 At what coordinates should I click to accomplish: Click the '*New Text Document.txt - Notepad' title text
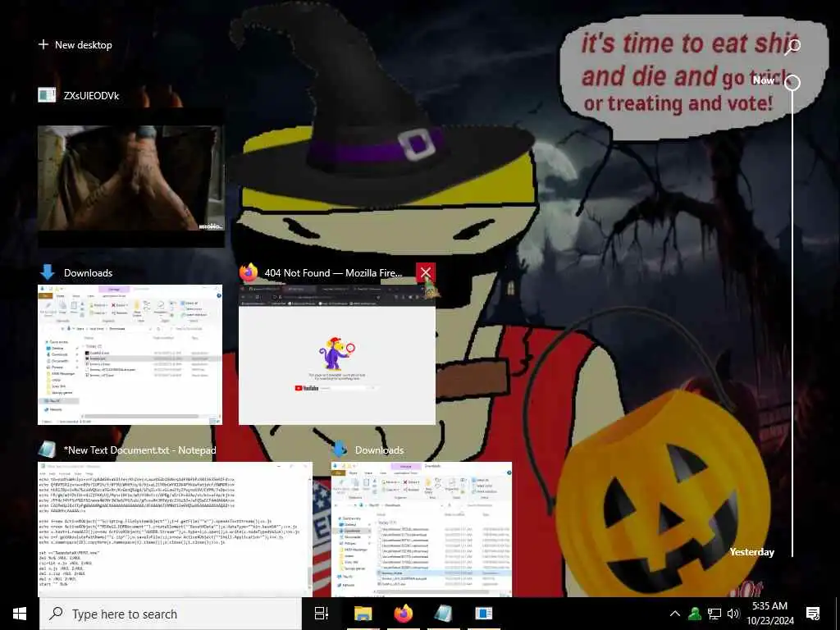[x=139, y=450]
